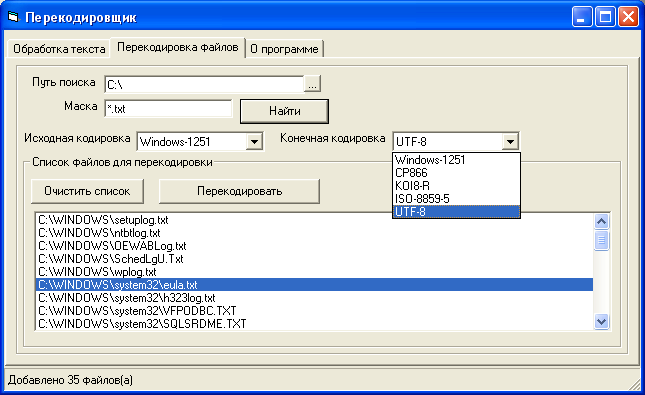
Task: Choose UTF-8 in the open encoding list
Action: click(456, 211)
